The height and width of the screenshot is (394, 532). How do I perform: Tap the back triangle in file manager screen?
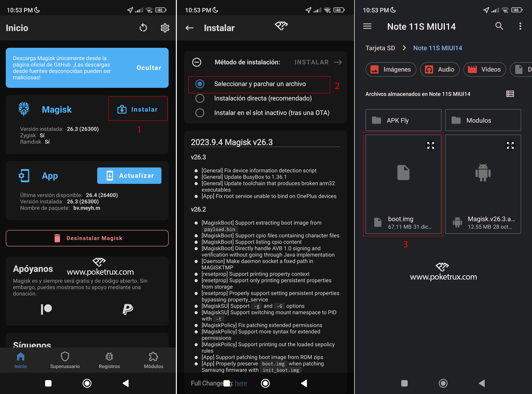point(482,383)
